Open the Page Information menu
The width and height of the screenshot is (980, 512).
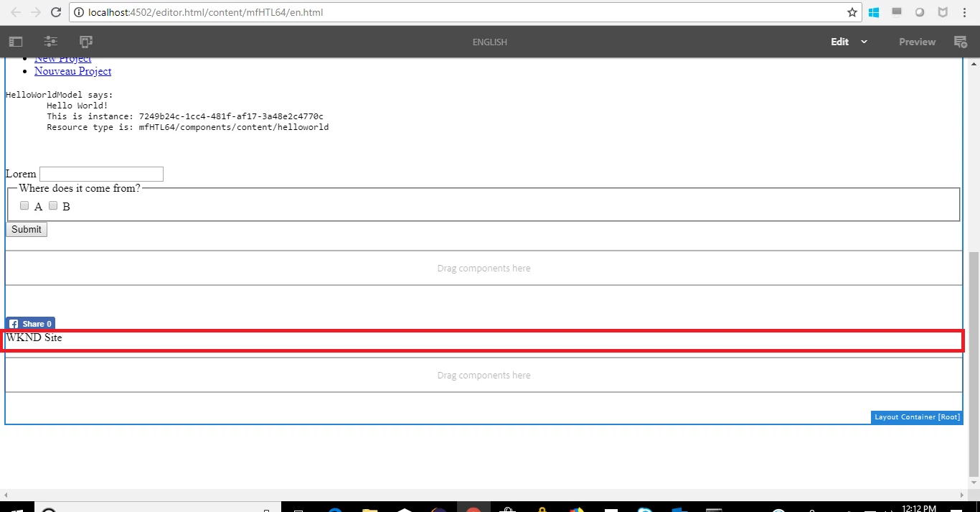[50, 42]
